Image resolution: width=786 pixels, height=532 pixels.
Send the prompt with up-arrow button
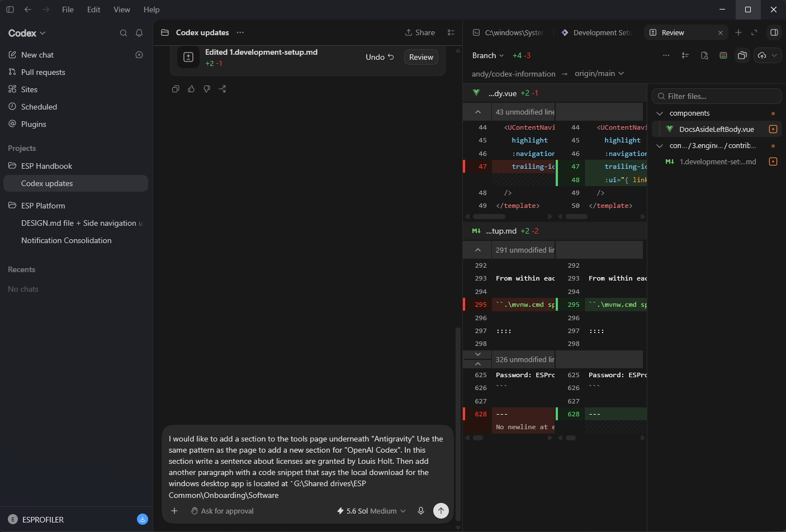[441, 511]
